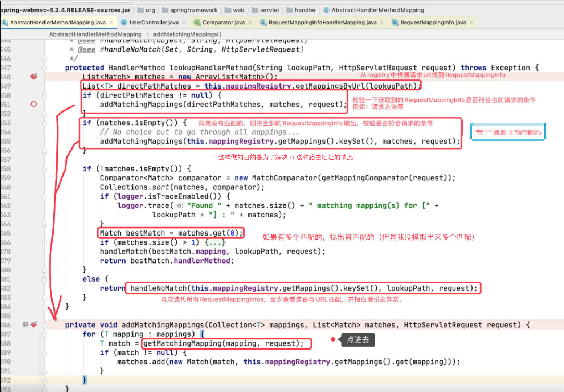Click the org folder icon in the navigation bar
564x392 pixels.
pyautogui.click(x=140, y=10)
